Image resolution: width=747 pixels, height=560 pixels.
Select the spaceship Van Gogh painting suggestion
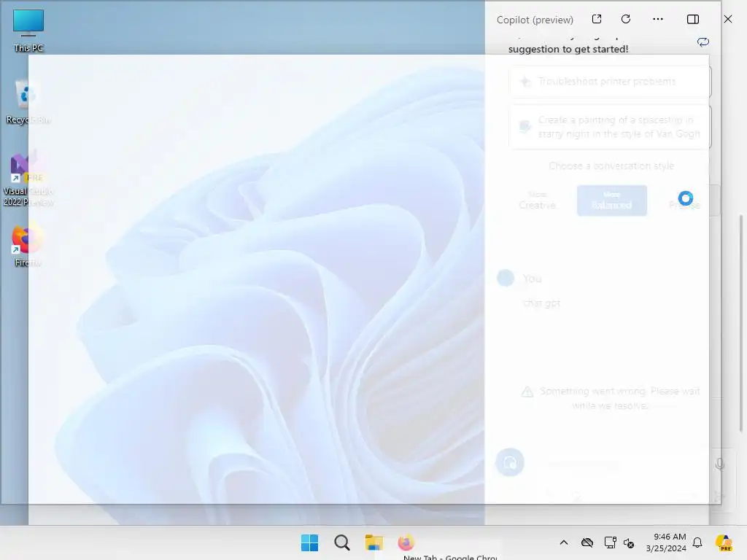pyautogui.click(x=609, y=127)
